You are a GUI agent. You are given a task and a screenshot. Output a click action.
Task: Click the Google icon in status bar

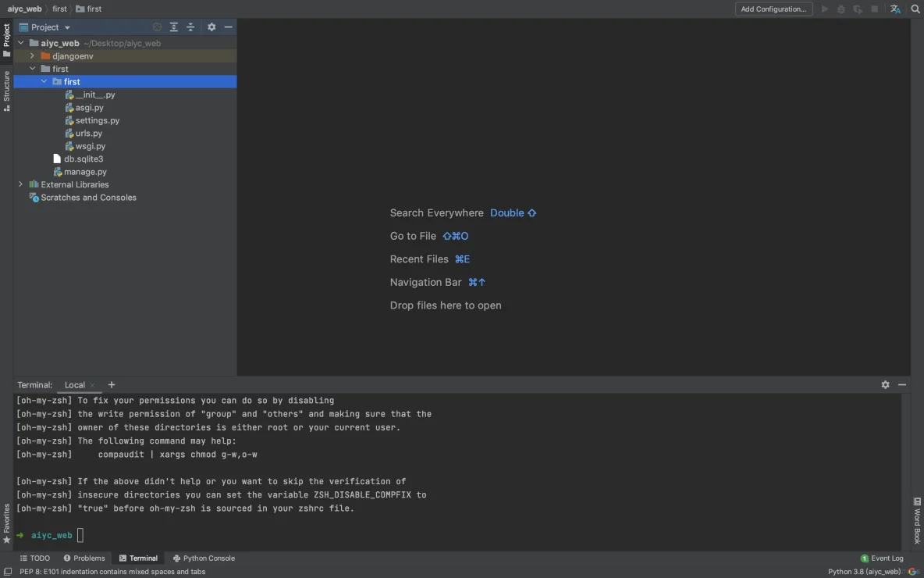click(x=913, y=572)
